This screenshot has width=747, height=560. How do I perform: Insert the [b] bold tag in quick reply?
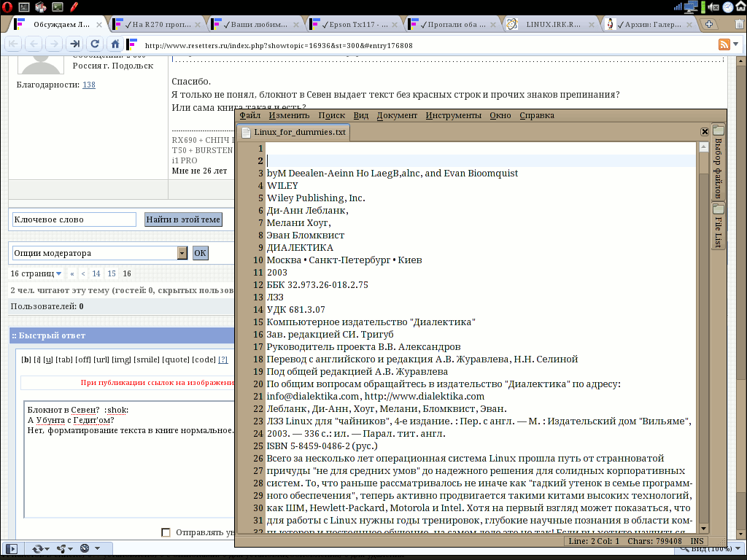[x=26, y=359]
